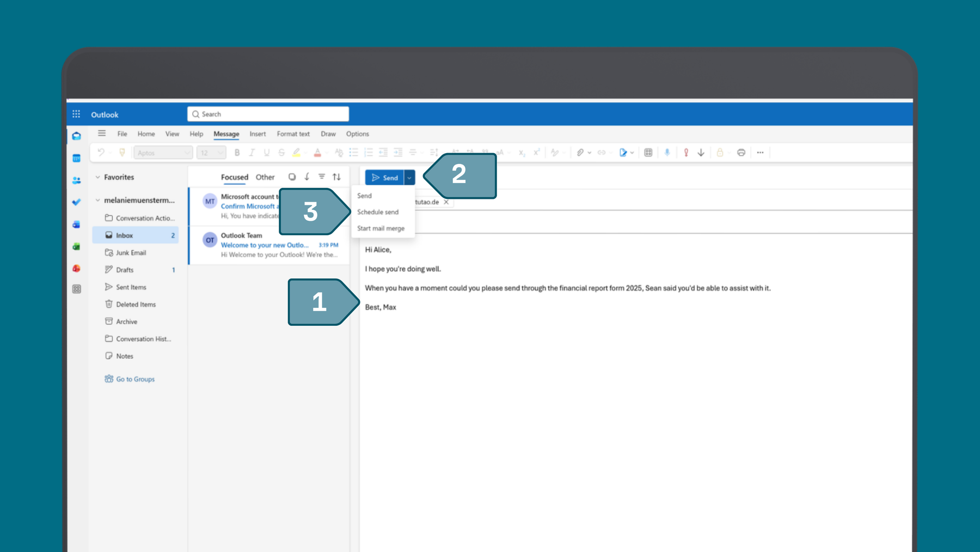980x552 pixels.
Task: Open the Calendar app from the left rail
Action: [76, 158]
